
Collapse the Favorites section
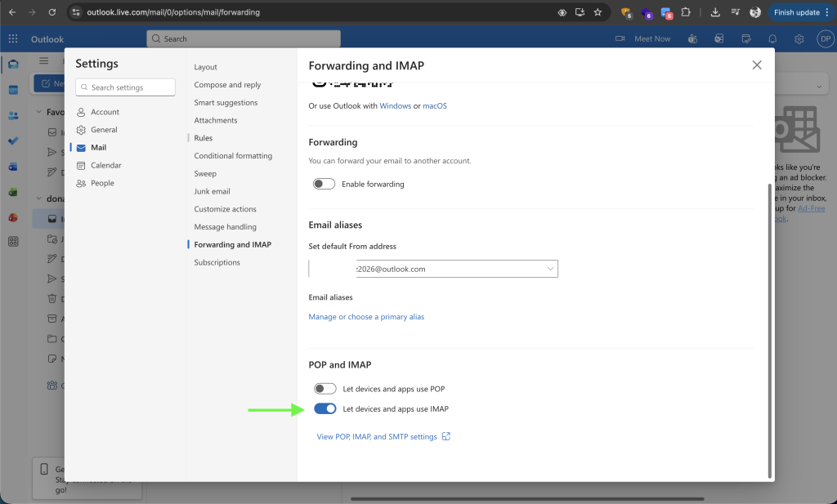[38, 112]
